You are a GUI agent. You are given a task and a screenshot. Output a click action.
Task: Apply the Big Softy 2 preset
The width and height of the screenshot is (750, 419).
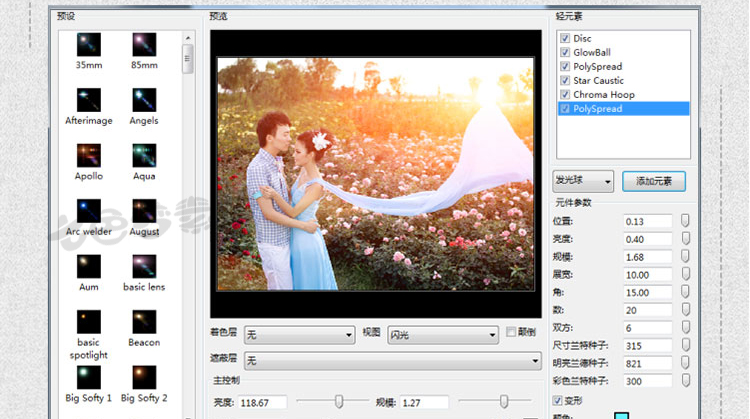click(x=144, y=377)
